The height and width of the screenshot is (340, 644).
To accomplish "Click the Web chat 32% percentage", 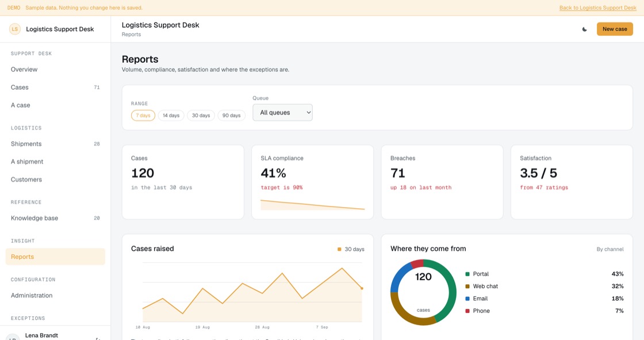I will tap(618, 286).
